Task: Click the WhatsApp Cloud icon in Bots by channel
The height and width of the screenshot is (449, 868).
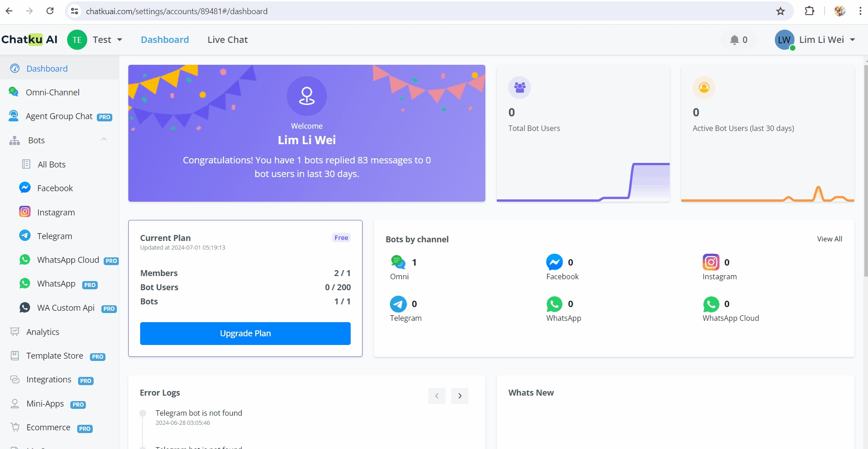Action: point(711,304)
